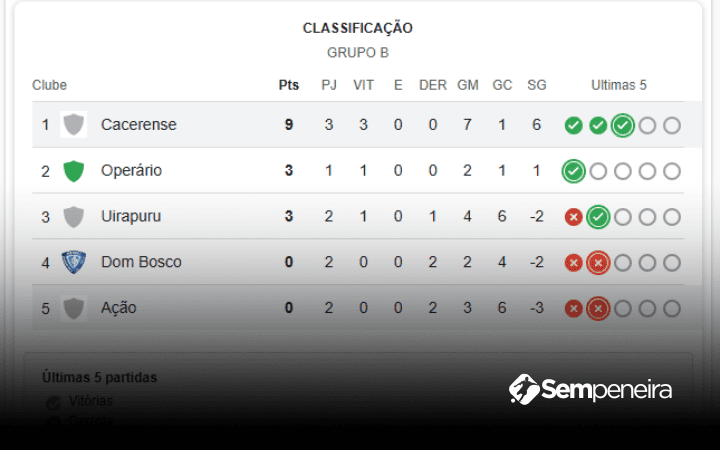Viewport: 720px width, 450px height.
Task: Click the Sempeneira logo
Action: pos(590,389)
